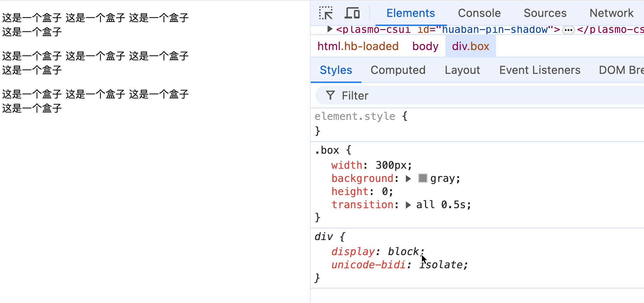644x303 pixels.
Task: Show the Event Listeners tab
Action: click(540, 70)
